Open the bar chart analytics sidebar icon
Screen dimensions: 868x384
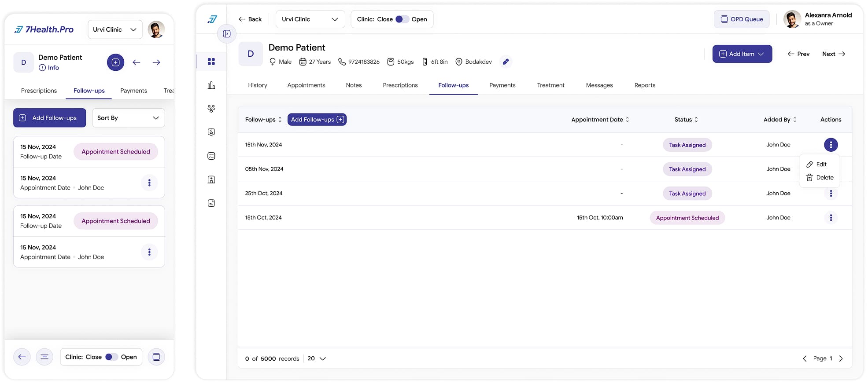click(211, 85)
